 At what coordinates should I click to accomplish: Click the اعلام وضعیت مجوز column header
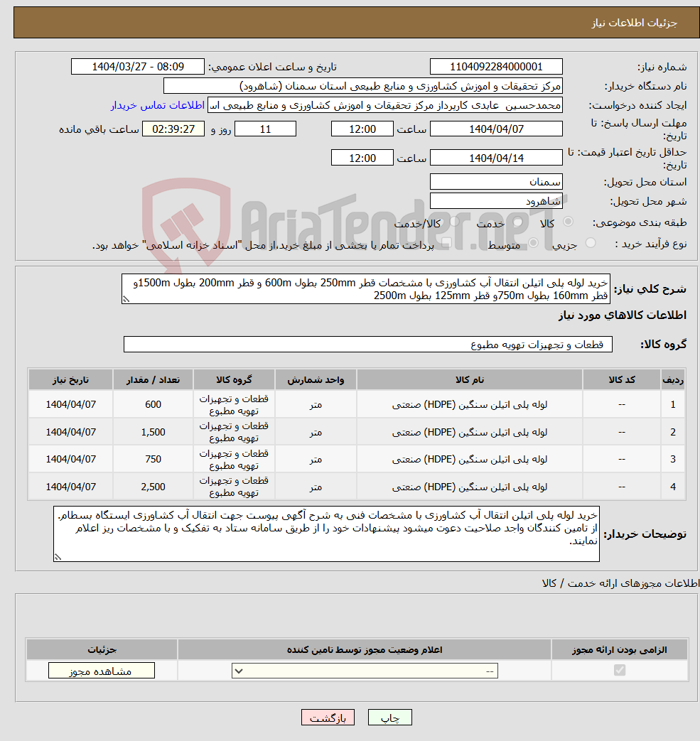[x=365, y=650]
